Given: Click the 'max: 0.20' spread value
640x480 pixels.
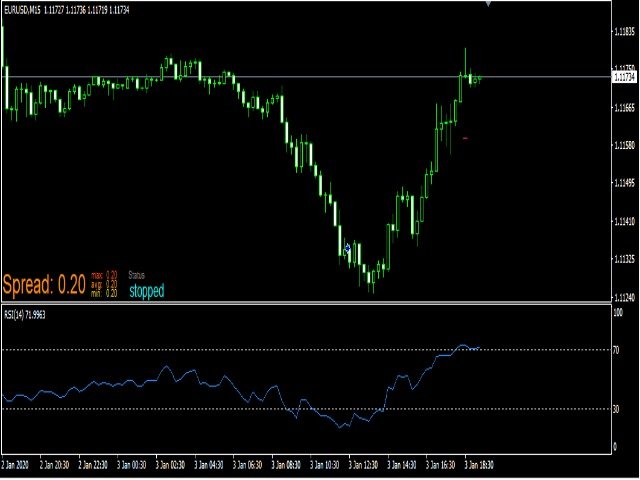Looking at the screenshot, I should (104, 275).
